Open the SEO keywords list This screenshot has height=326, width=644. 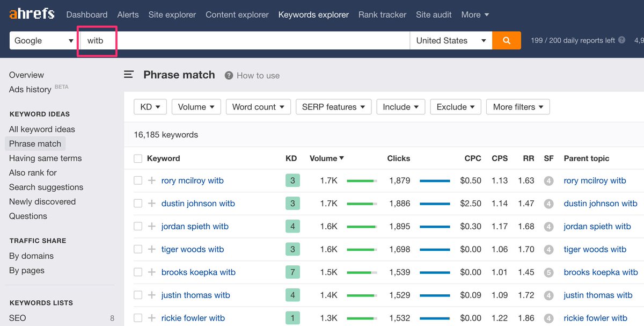pos(17,318)
